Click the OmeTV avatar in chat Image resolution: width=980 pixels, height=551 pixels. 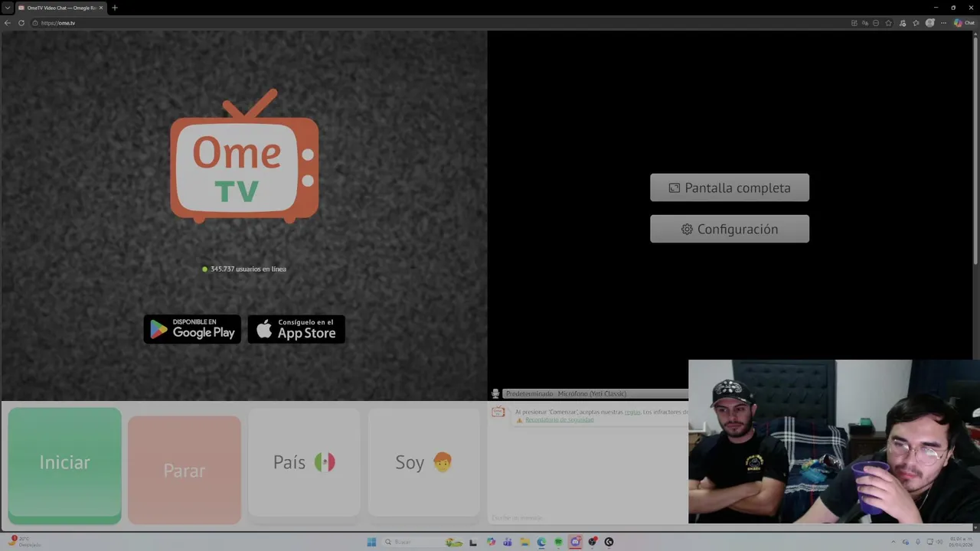click(498, 412)
